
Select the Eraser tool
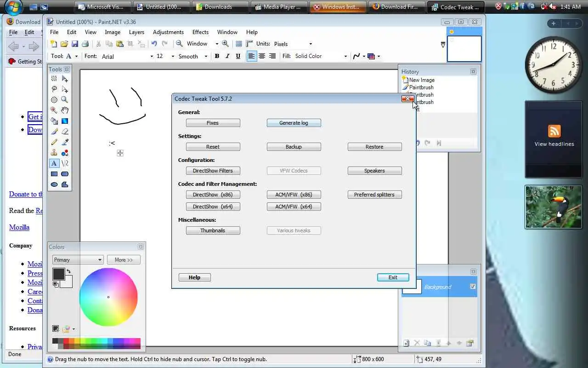pyautogui.click(x=65, y=132)
